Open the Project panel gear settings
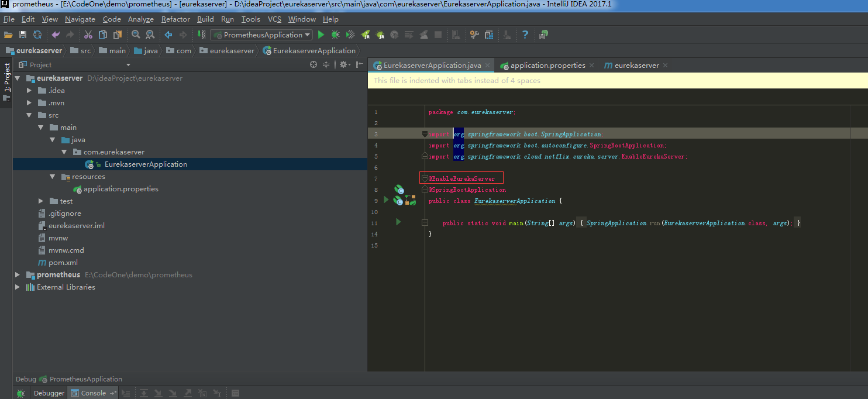 point(345,64)
